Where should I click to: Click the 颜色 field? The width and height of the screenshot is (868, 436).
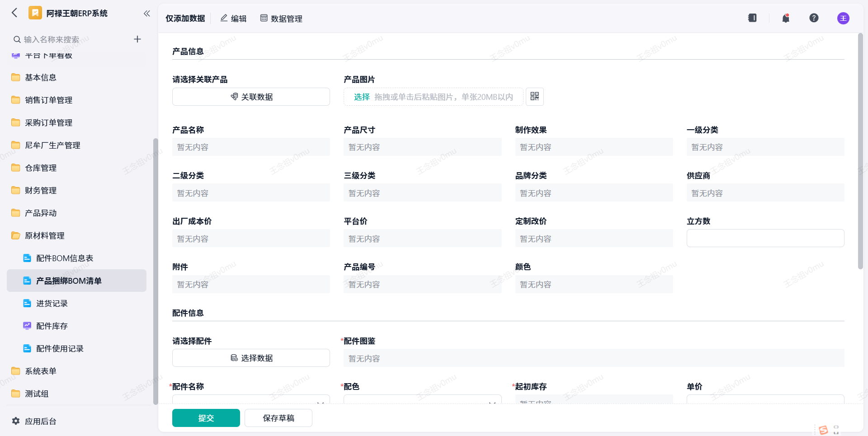tap(594, 284)
